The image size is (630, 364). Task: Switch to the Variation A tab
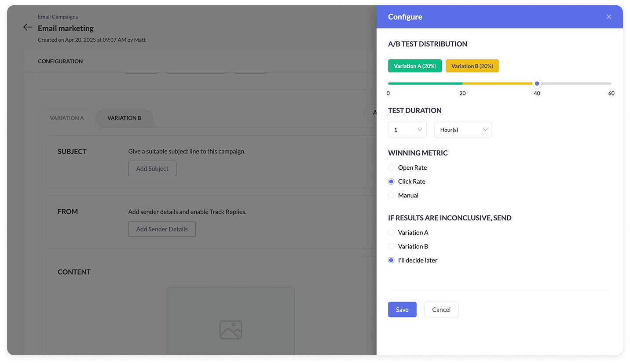(x=67, y=118)
